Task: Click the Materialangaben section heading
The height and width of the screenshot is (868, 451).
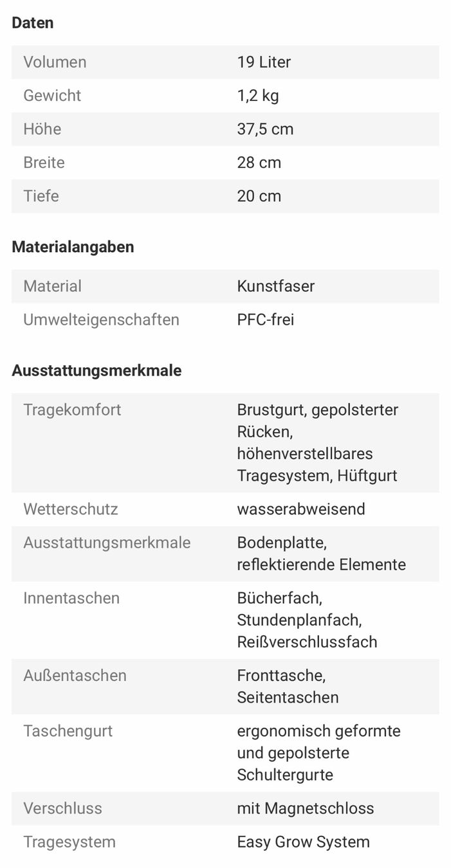Action: pyautogui.click(x=73, y=247)
